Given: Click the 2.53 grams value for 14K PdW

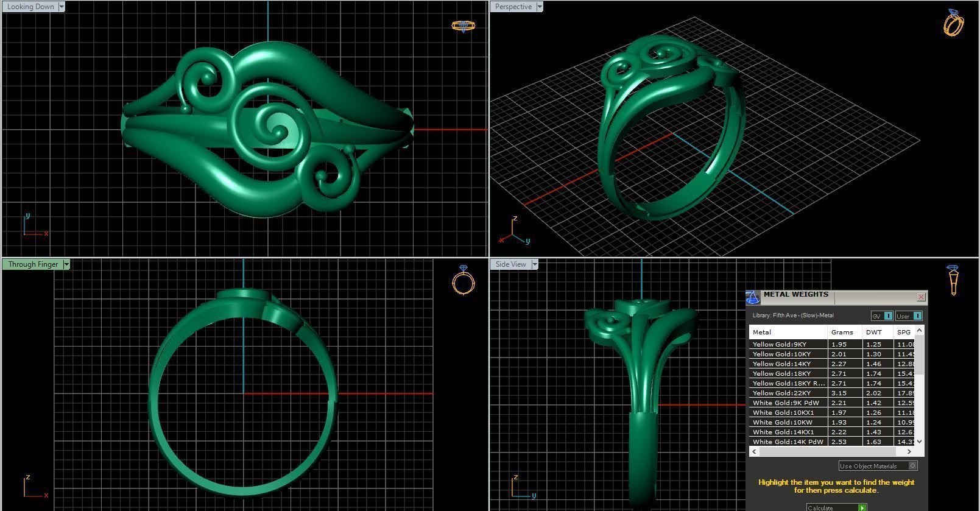Looking at the screenshot, I should (845, 442).
